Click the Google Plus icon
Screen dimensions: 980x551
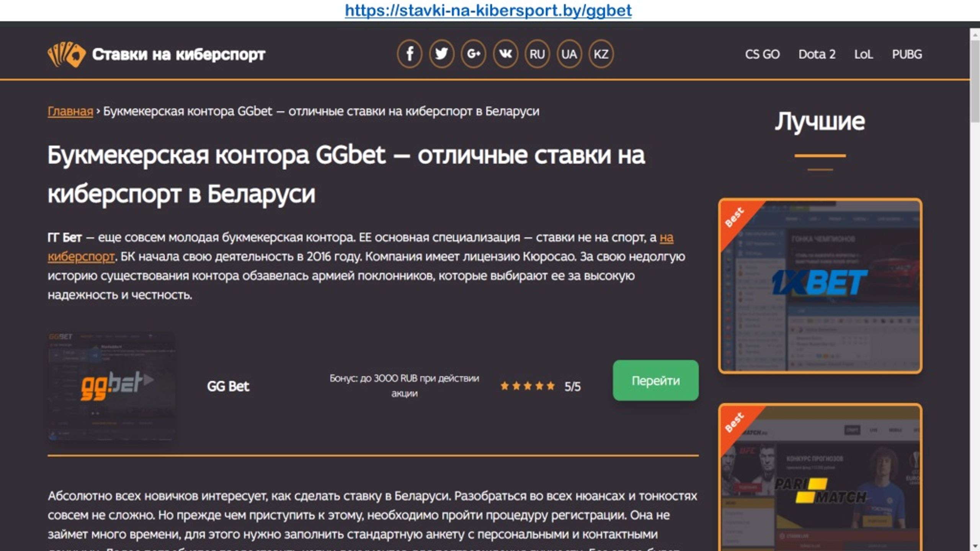[473, 54]
